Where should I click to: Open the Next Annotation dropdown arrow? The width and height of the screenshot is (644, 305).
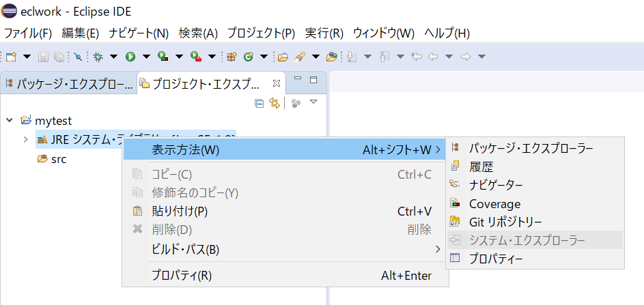point(367,57)
